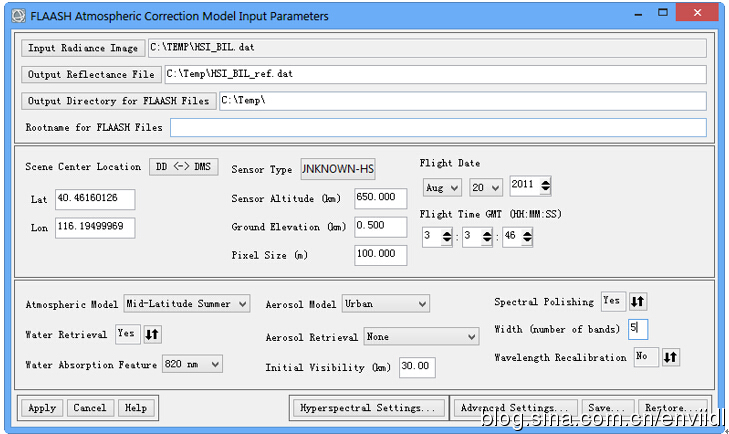Screen dimensions: 729x434
Task: Click the Initial Visibility (km) field
Action: click(417, 367)
